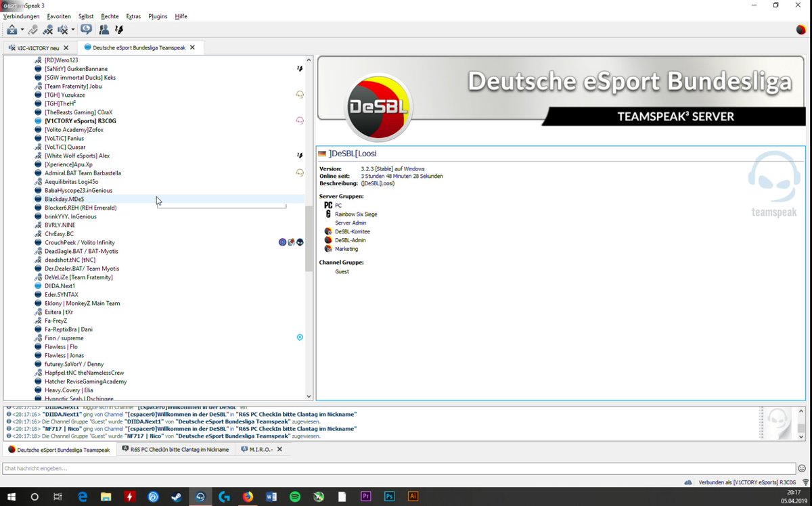This screenshot has height=506, width=812.
Task: Open Steam from the taskbar
Action: [177, 497]
